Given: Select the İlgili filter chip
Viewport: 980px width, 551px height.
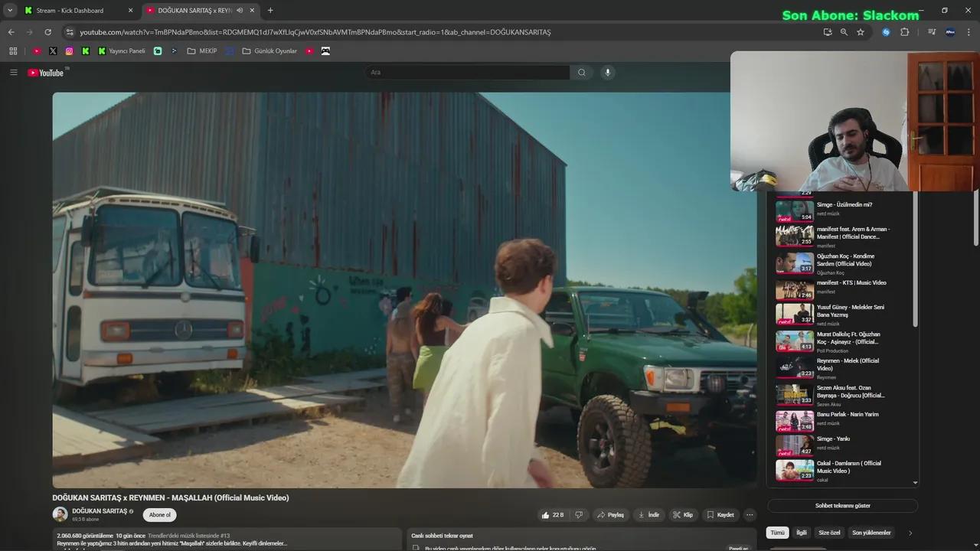Looking at the screenshot, I should [x=802, y=533].
